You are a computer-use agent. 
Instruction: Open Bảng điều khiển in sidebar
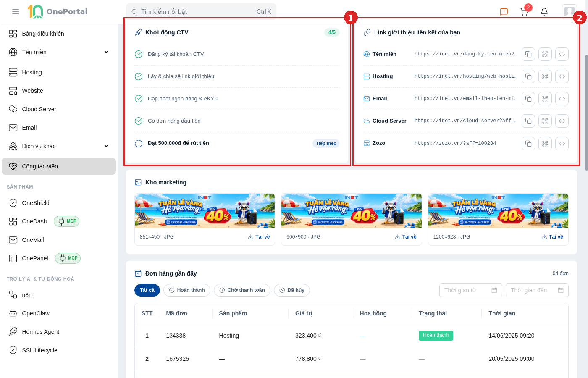(59, 34)
